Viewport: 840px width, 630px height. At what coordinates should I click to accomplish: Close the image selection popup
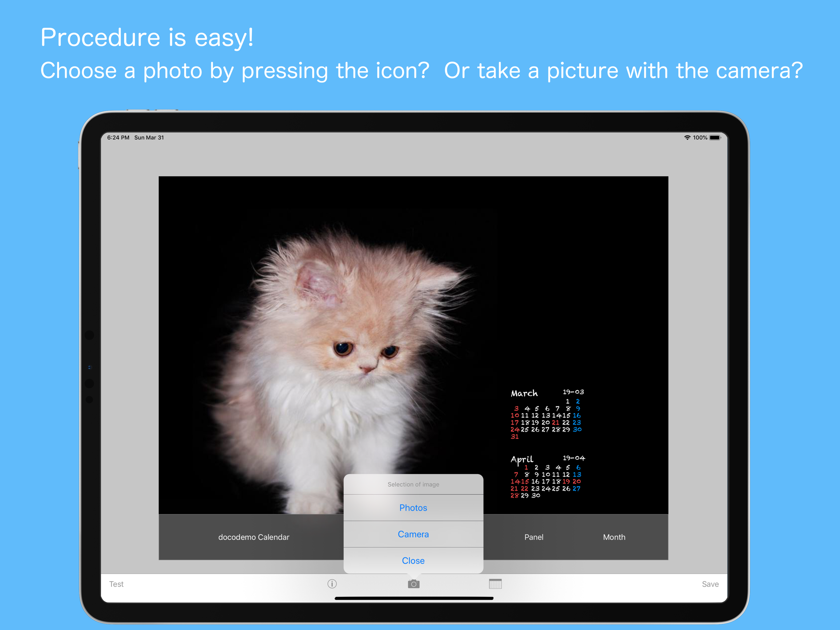(413, 560)
